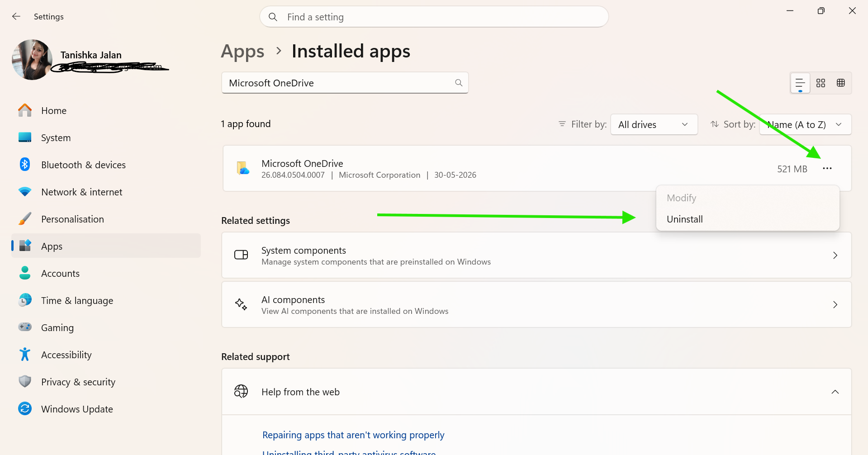This screenshot has width=868, height=455.
Task: Click the Find a setting search field
Action: pos(434,17)
